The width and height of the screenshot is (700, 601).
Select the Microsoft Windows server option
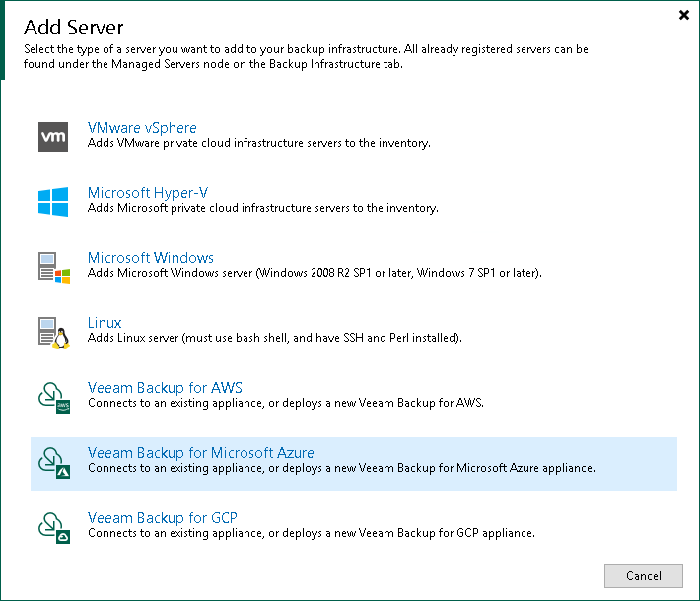151,258
